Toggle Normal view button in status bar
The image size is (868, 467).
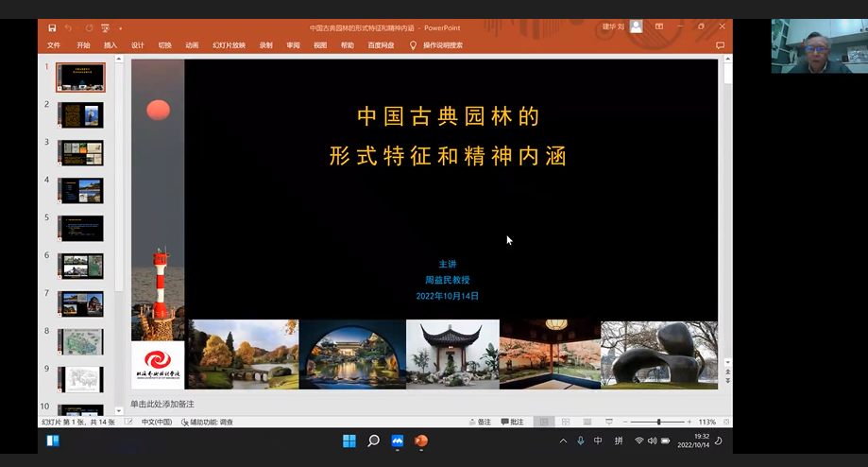pyautogui.click(x=543, y=422)
